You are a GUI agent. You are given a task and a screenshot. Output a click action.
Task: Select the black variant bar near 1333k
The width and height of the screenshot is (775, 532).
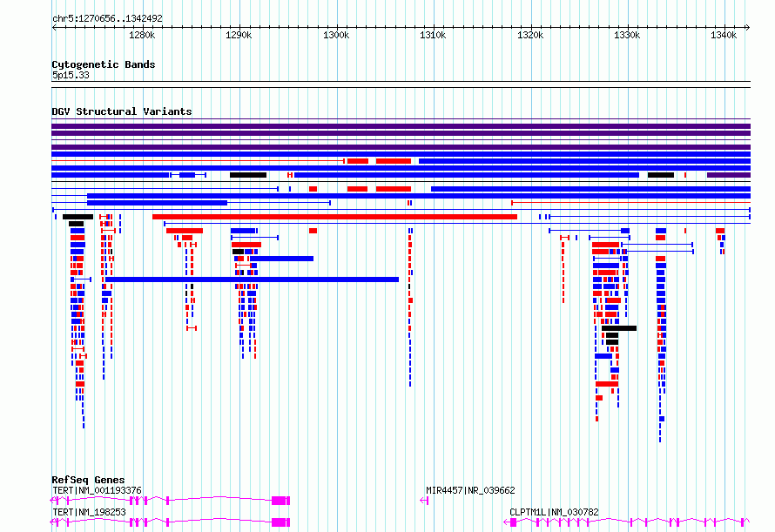point(661,175)
